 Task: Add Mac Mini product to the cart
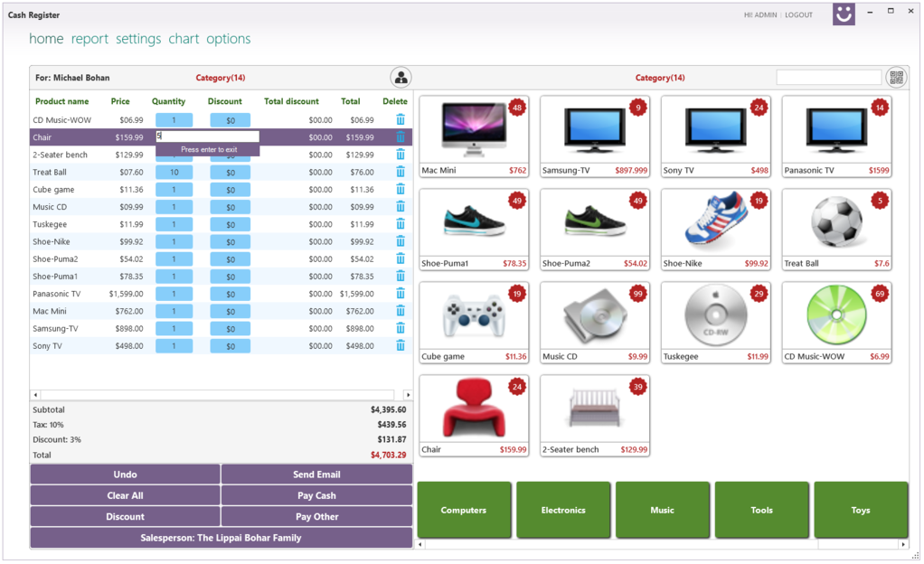click(474, 136)
